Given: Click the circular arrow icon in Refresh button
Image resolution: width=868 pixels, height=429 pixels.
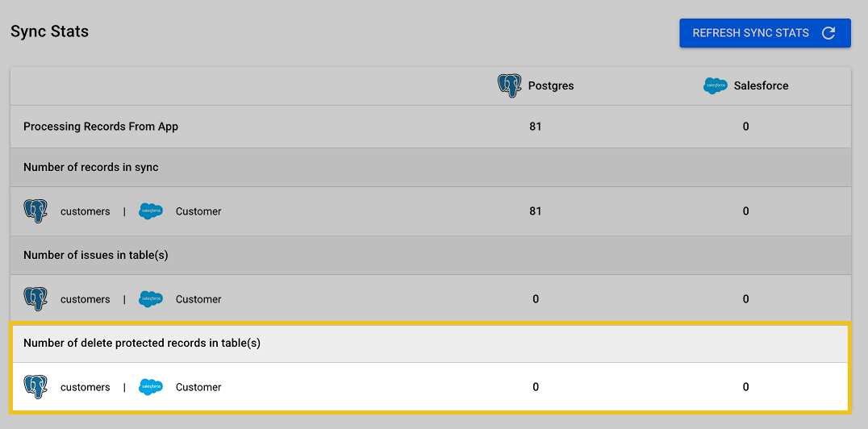Looking at the screenshot, I should (828, 33).
